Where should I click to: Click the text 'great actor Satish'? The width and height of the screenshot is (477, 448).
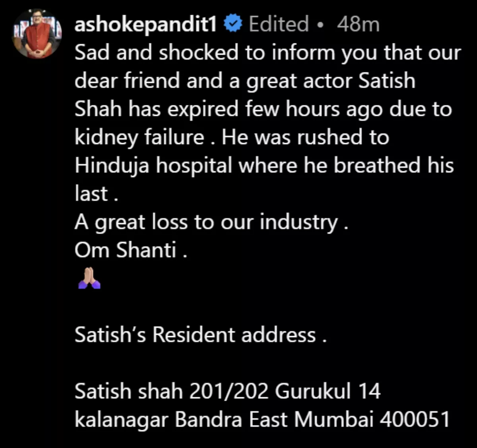[x=331, y=81]
